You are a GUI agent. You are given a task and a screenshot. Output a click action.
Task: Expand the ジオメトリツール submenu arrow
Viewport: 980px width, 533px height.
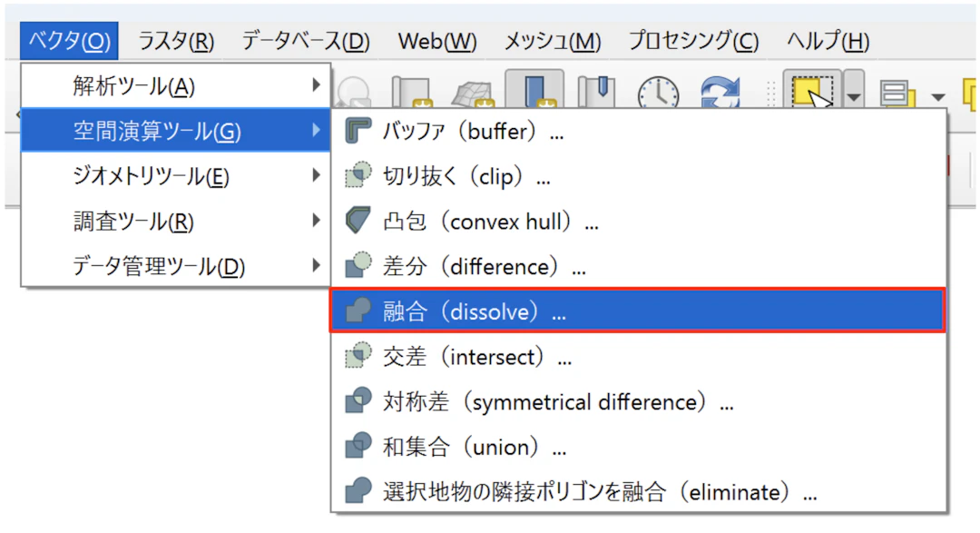click(x=316, y=175)
